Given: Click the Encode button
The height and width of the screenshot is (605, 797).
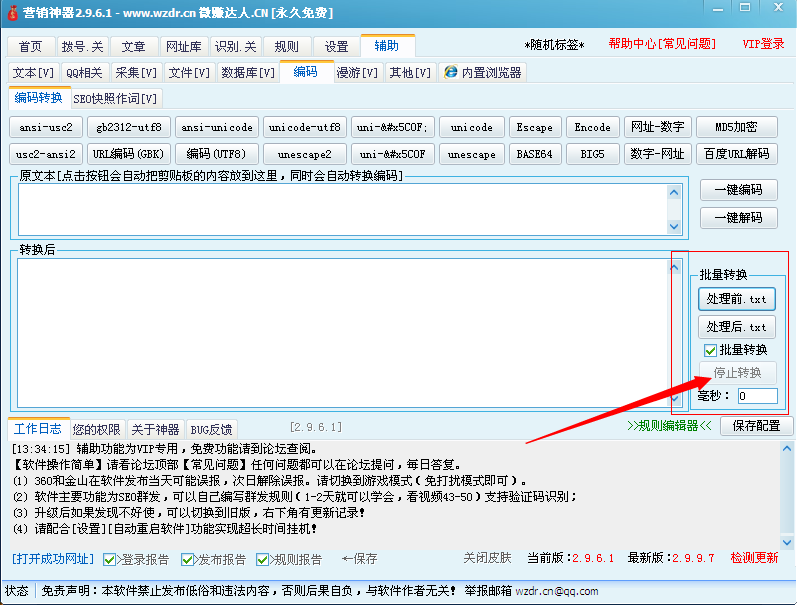Looking at the screenshot, I should click(x=593, y=127).
